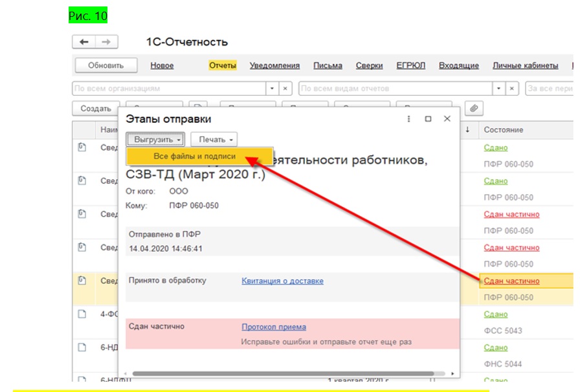Open the 'Протокол приема' link

[x=274, y=327]
